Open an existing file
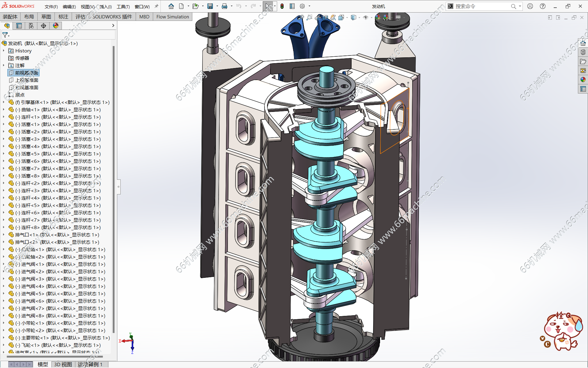 click(x=195, y=6)
